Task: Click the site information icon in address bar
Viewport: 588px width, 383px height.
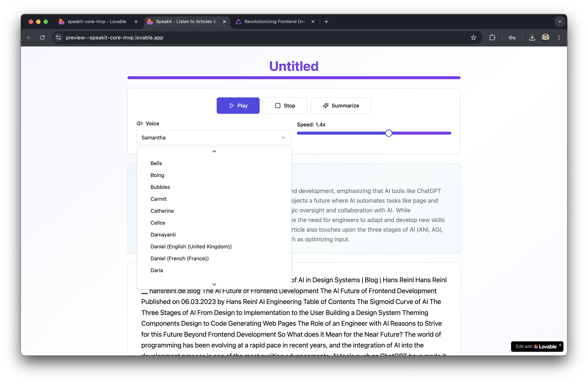Action: (58, 38)
